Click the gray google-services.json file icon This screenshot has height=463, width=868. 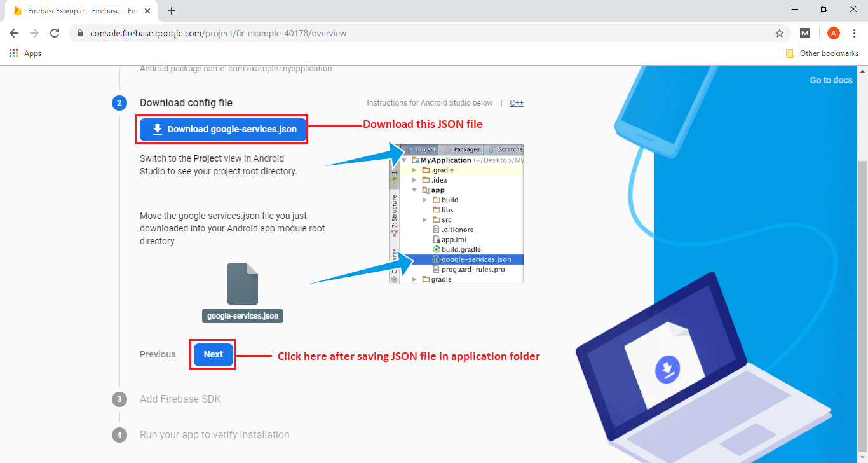[x=243, y=284]
